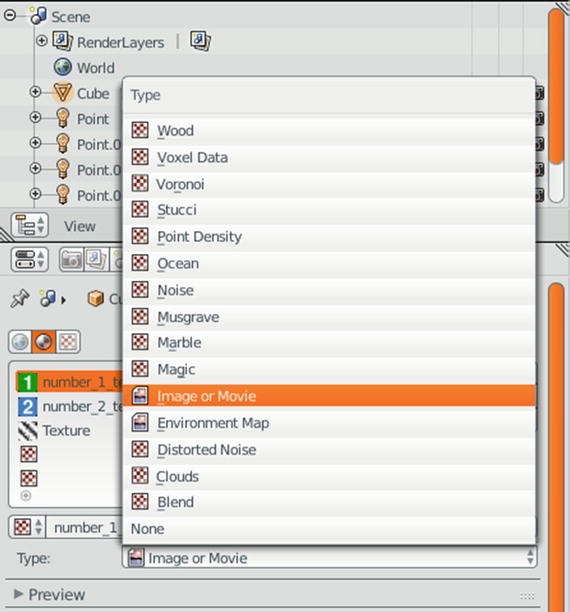The width and height of the screenshot is (570, 612).
Task: Open the View menu in outliner
Action: [80, 226]
